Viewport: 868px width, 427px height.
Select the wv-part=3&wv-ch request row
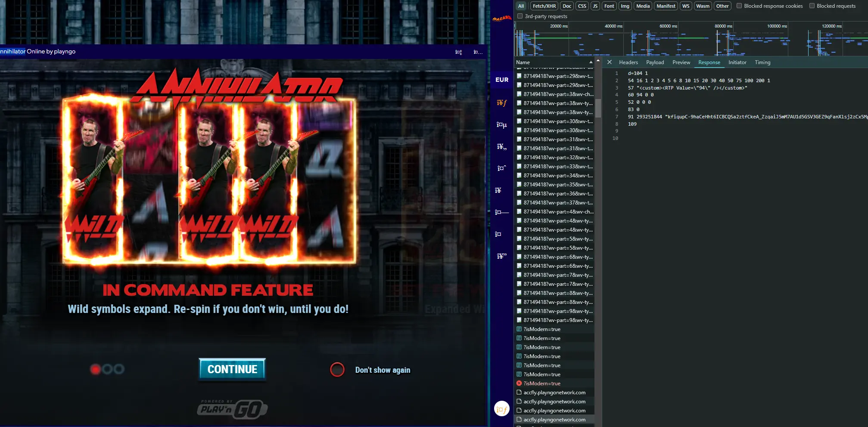(x=554, y=94)
